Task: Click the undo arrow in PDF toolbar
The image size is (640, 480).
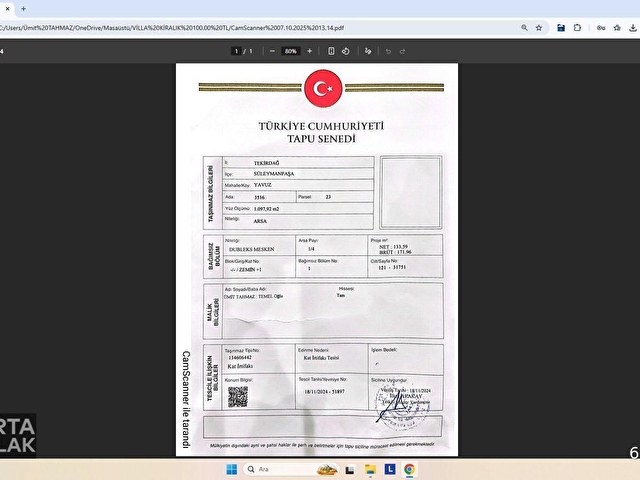Action: (388, 51)
